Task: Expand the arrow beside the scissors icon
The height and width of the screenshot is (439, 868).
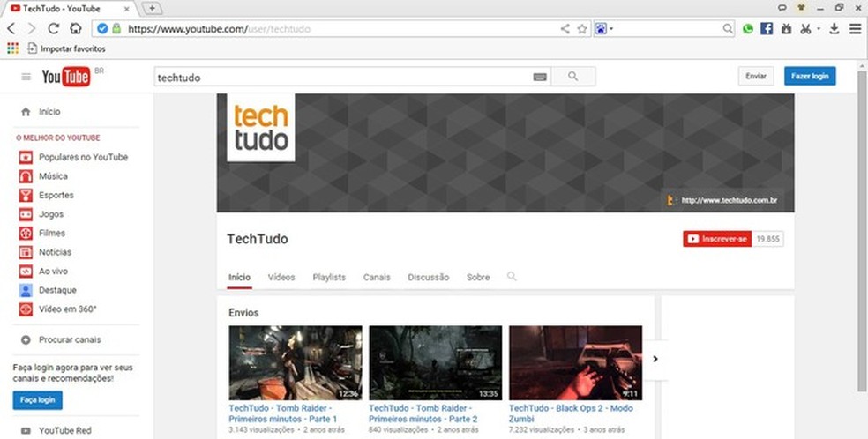Action: click(819, 29)
